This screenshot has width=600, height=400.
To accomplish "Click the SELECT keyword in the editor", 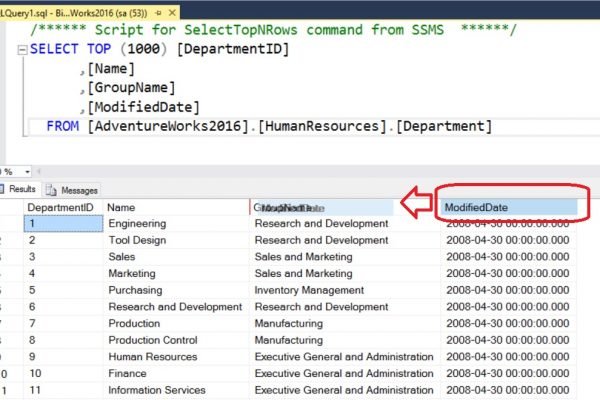I will (x=54, y=49).
